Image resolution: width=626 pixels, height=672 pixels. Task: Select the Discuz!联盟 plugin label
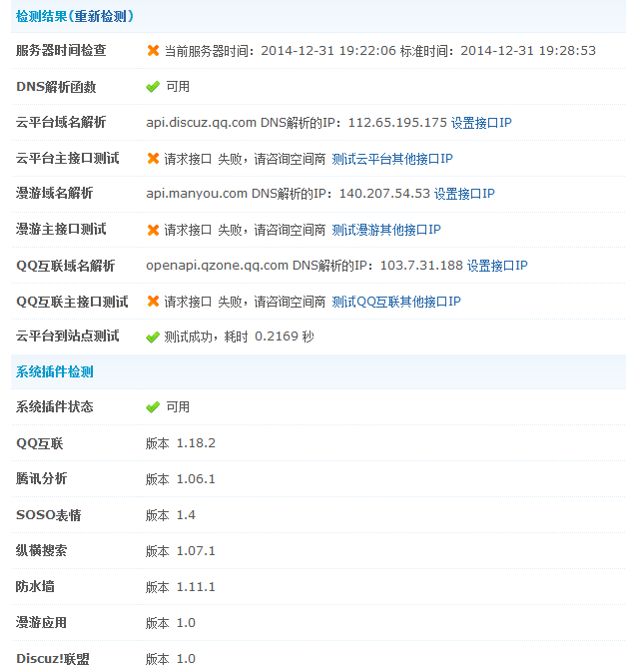point(53,659)
